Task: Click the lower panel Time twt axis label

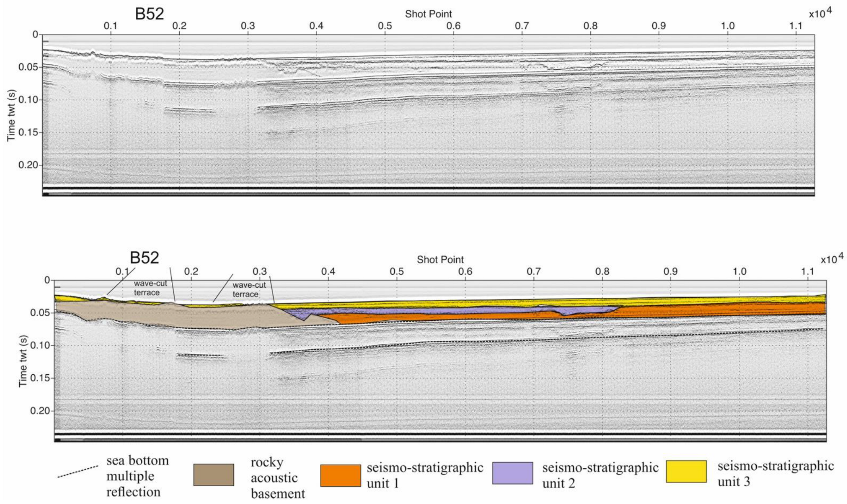Action: 23,361
